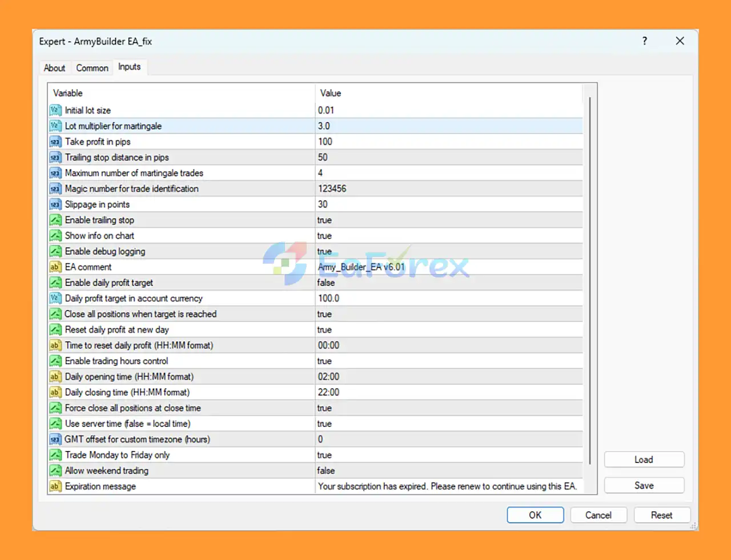
Task: Select the Lot multiplier value 3.0 field
Action: [448, 126]
